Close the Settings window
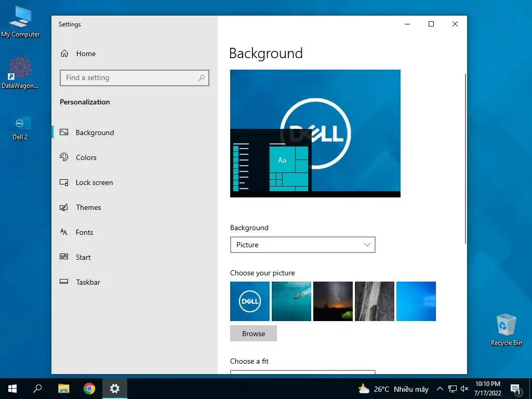 455,24
